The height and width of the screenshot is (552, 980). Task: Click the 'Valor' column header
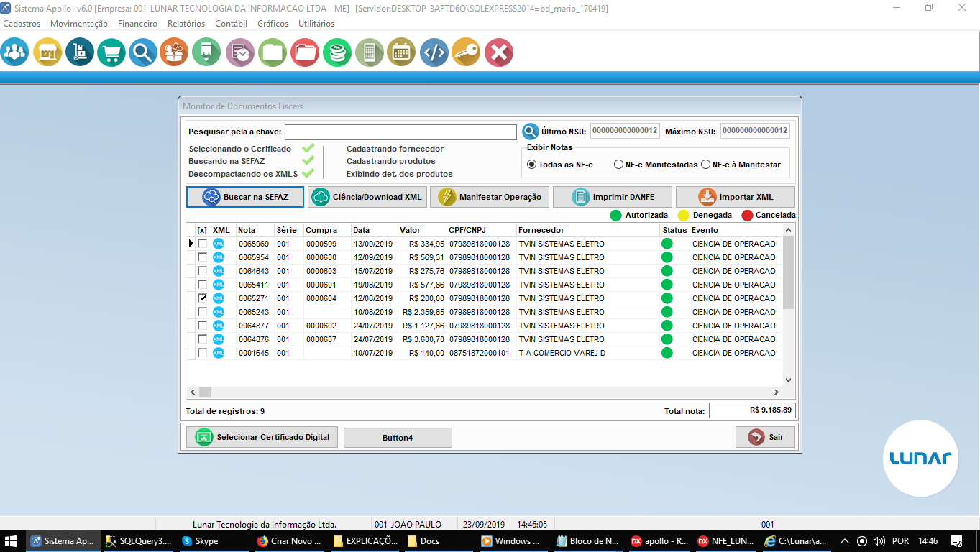pos(421,230)
